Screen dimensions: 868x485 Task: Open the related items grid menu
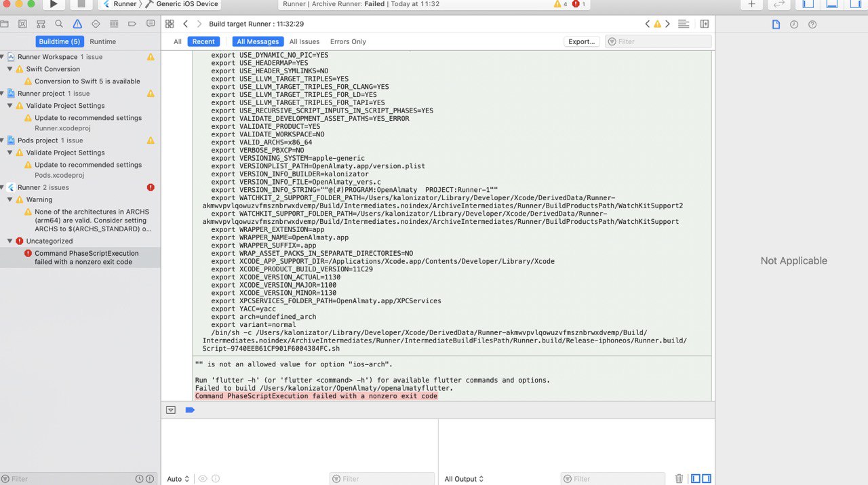[170, 24]
